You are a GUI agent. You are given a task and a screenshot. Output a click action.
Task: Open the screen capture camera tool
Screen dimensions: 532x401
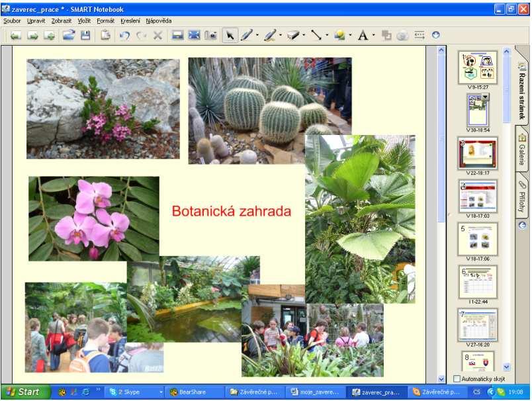[210, 35]
